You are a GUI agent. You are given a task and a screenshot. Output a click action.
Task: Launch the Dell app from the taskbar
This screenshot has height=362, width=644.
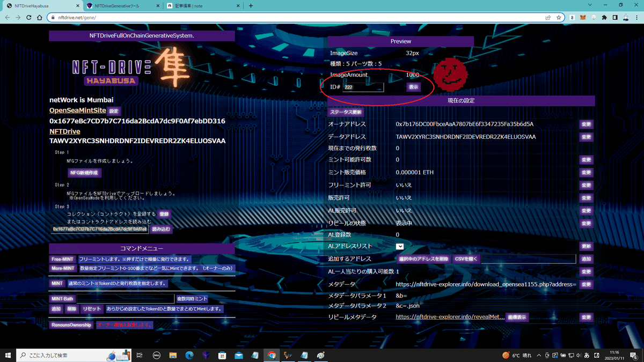point(156,355)
